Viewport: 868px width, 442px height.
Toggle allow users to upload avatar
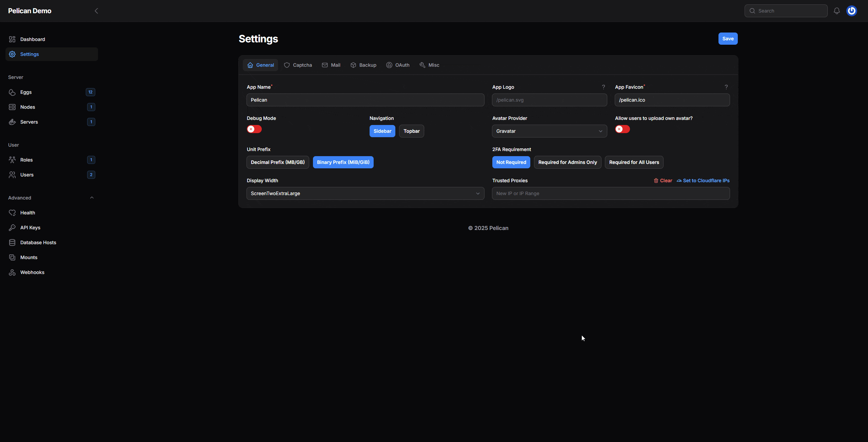tap(623, 129)
